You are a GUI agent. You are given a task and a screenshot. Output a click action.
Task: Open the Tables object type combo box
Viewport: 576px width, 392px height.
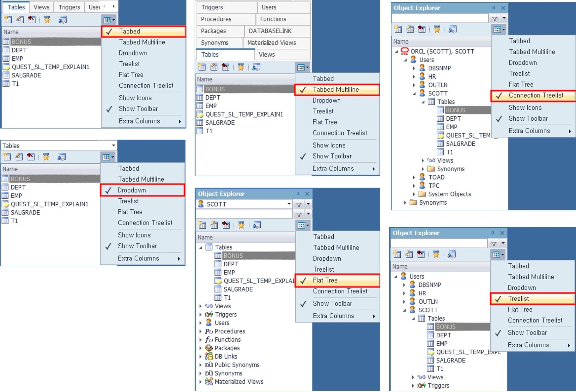pos(113,146)
